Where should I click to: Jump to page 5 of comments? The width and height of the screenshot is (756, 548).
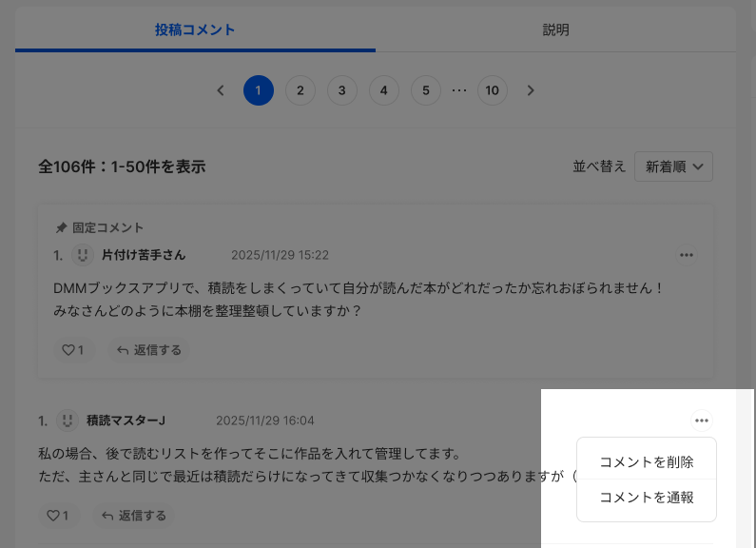coord(426,90)
